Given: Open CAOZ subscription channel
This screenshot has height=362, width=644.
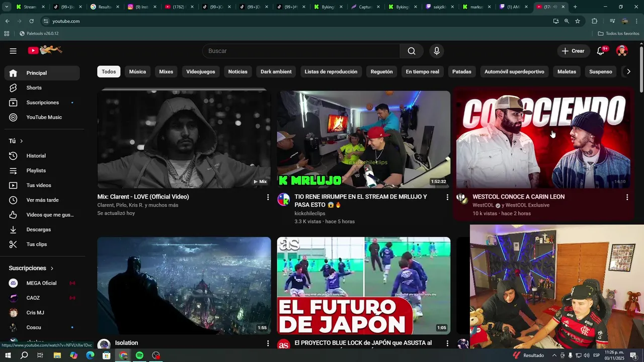Looking at the screenshot, I should [42, 298].
